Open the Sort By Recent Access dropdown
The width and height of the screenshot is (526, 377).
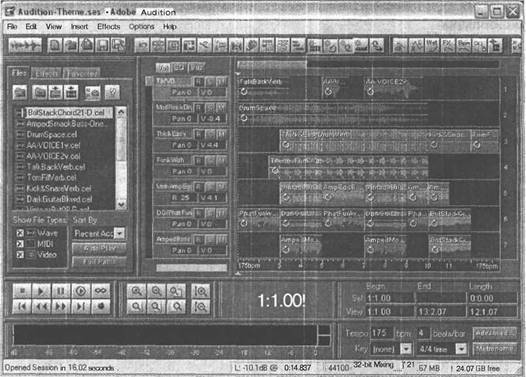tap(99, 233)
